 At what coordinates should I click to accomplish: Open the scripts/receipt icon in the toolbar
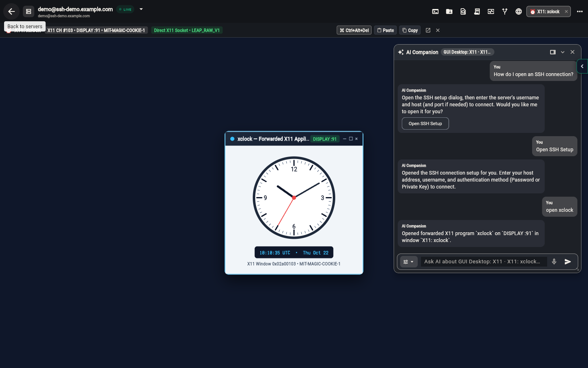pyautogui.click(x=477, y=11)
